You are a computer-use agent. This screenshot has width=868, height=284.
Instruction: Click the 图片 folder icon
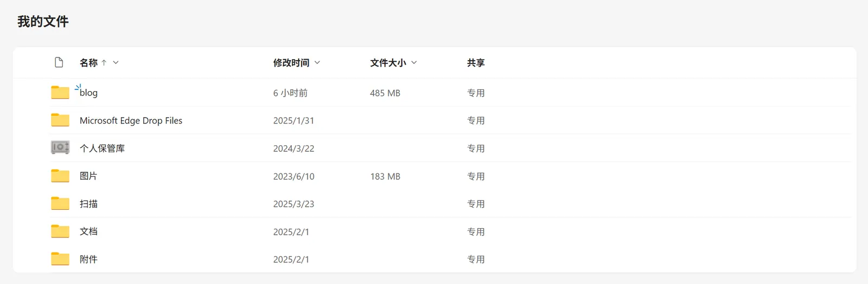click(60, 176)
